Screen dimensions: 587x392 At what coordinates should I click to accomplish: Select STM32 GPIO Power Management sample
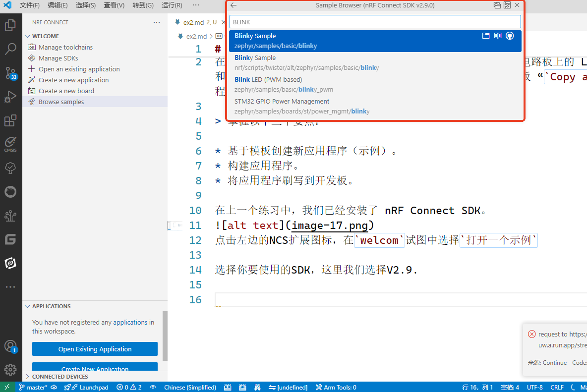[375, 106]
